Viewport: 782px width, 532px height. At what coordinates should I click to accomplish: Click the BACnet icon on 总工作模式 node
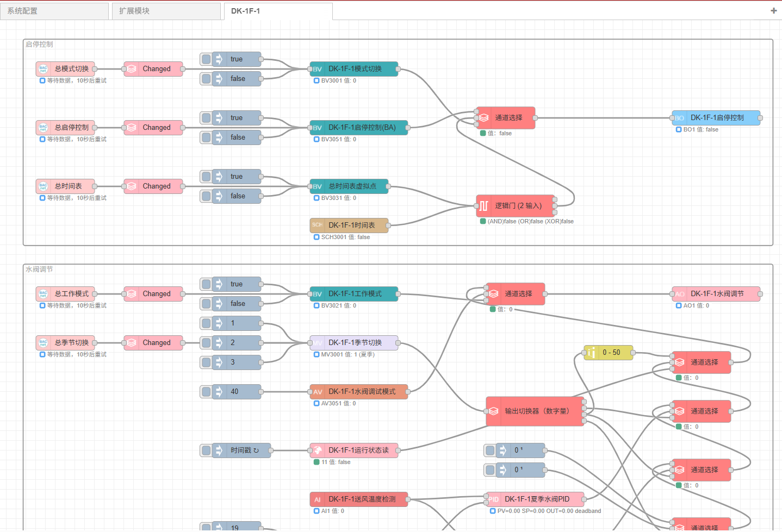click(44, 294)
